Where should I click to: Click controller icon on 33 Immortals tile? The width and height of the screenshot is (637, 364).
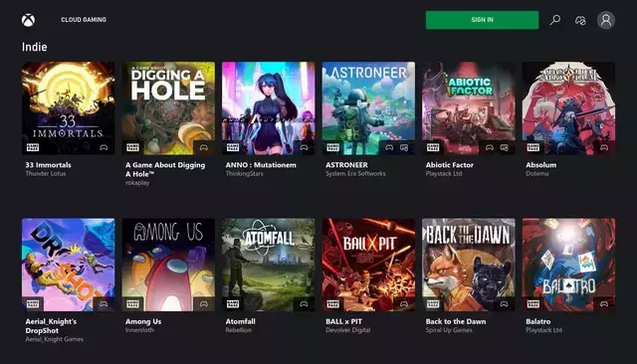(x=104, y=148)
